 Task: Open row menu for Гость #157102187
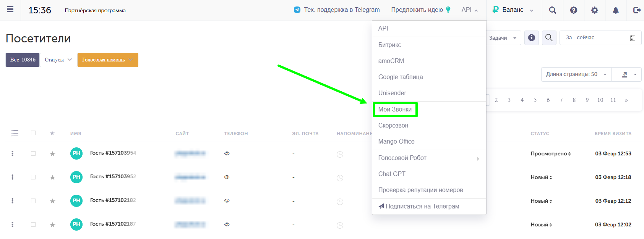click(13, 224)
